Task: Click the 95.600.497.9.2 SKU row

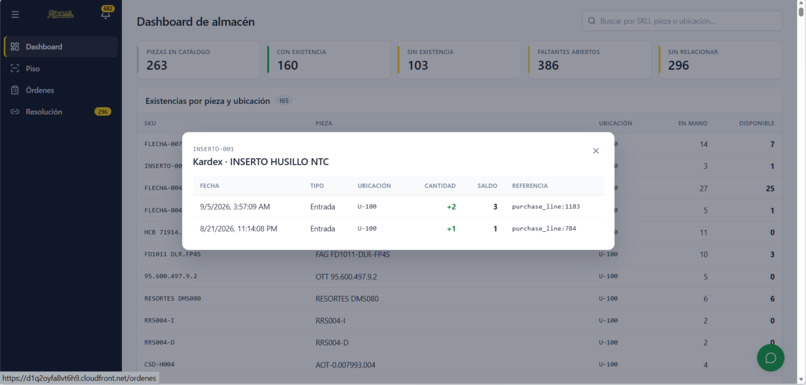Action: pos(460,277)
